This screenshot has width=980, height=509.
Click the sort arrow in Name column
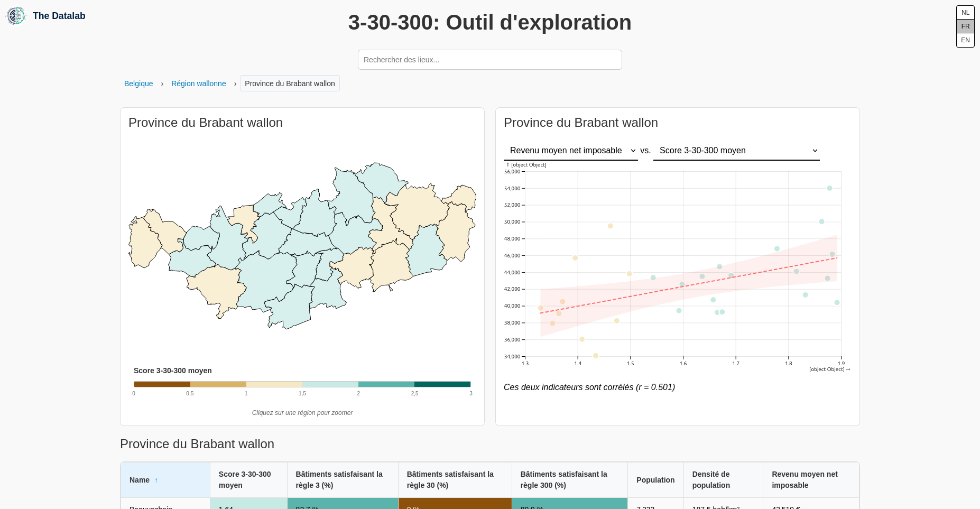[x=156, y=480]
